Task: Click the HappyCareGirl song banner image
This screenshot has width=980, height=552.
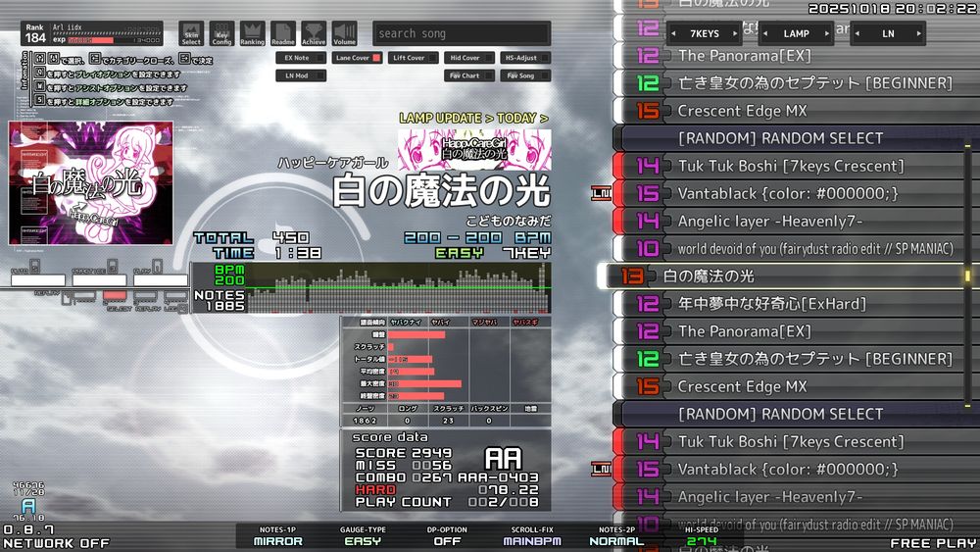Action: [474, 149]
